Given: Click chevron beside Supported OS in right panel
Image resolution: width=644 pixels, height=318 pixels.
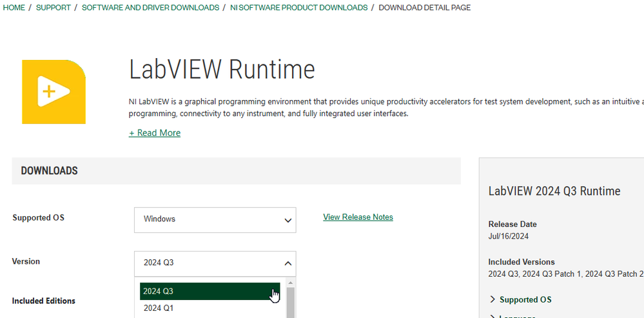Looking at the screenshot, I should [x=493, y=299].
